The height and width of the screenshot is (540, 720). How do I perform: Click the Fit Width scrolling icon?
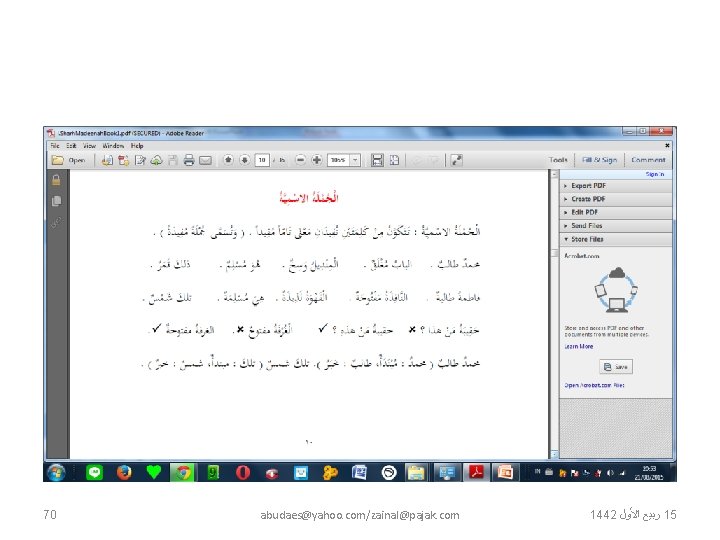coord(377,160)
